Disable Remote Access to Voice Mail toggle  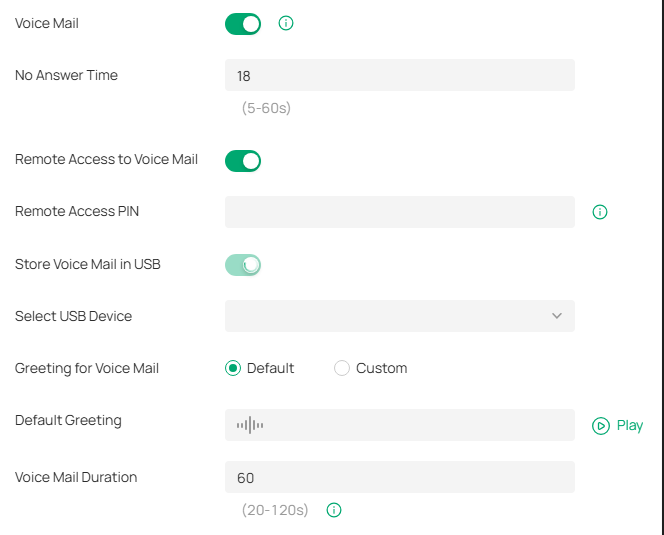(243, 160)
